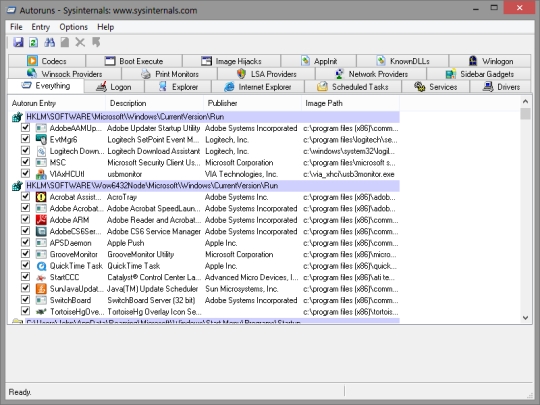
Task: Click the QuickTime Task entry icon
Action: [x=41, y=266]
